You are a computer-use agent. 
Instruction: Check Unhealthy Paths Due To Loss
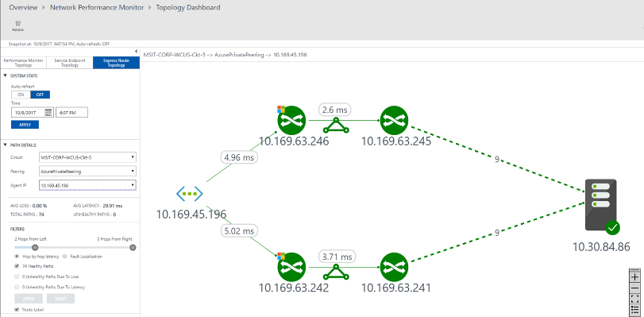click(x=17, y=276)
